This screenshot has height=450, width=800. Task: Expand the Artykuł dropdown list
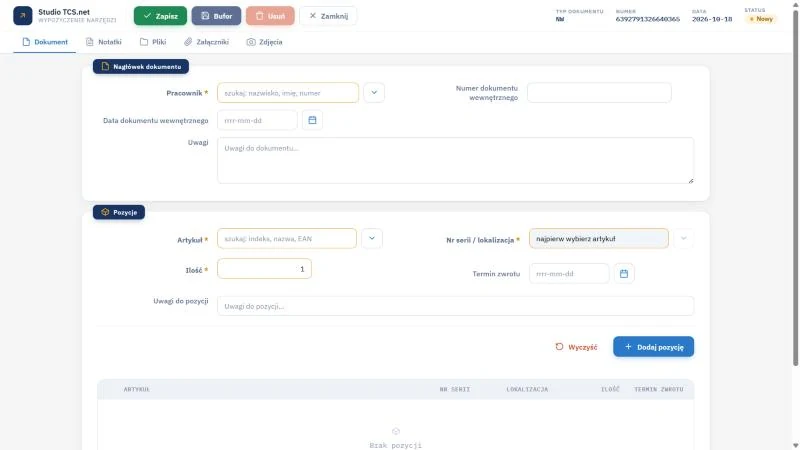[371, 238]
